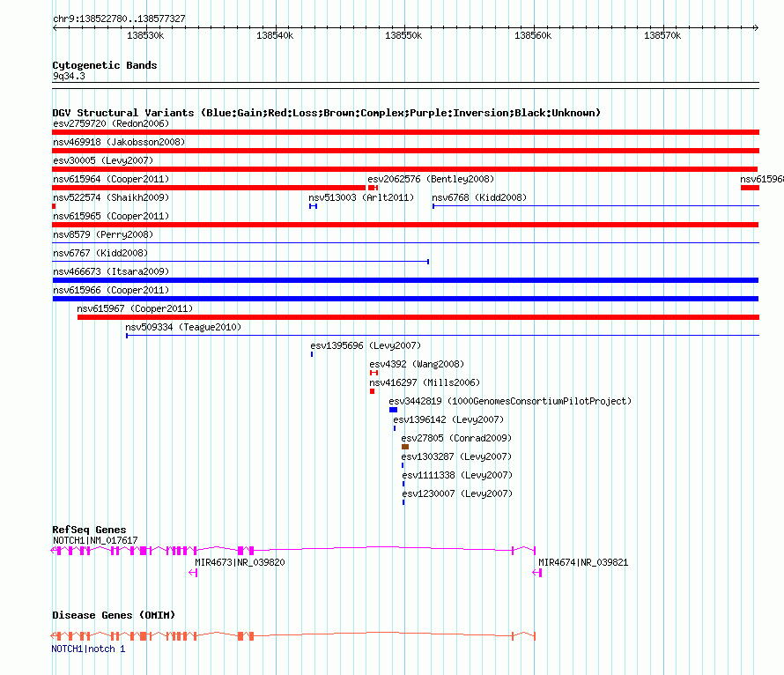
Task: Select the esv3442819 1000 Genomes blue block
Action: point(393,410)
